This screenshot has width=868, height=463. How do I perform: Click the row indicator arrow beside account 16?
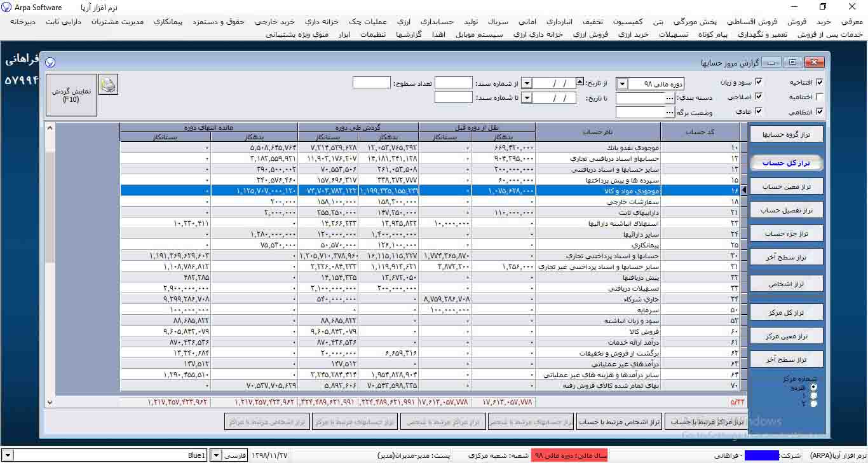point(744,190)
